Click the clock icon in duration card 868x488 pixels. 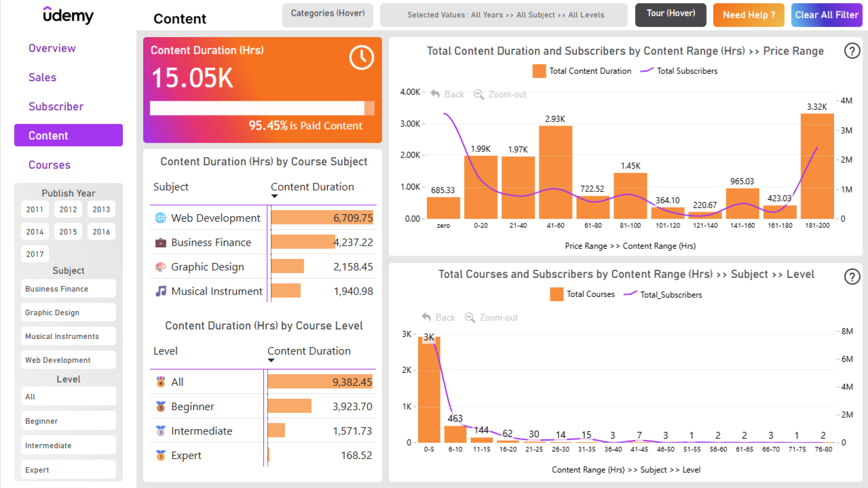pyautogui.click(x=361, y=57)
